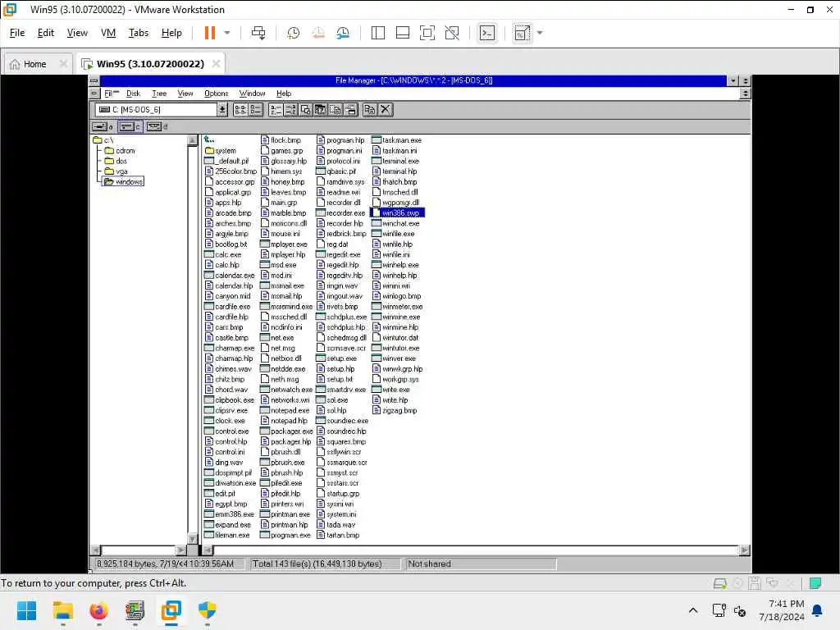Click the Unity mode icon
The height and width of the screenshot is (630, 840).
[452, 33]
